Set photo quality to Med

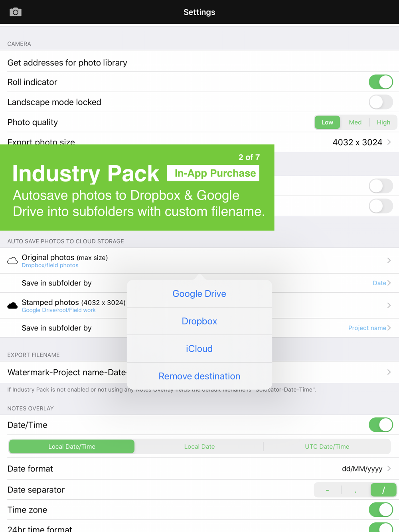[355, 122]
